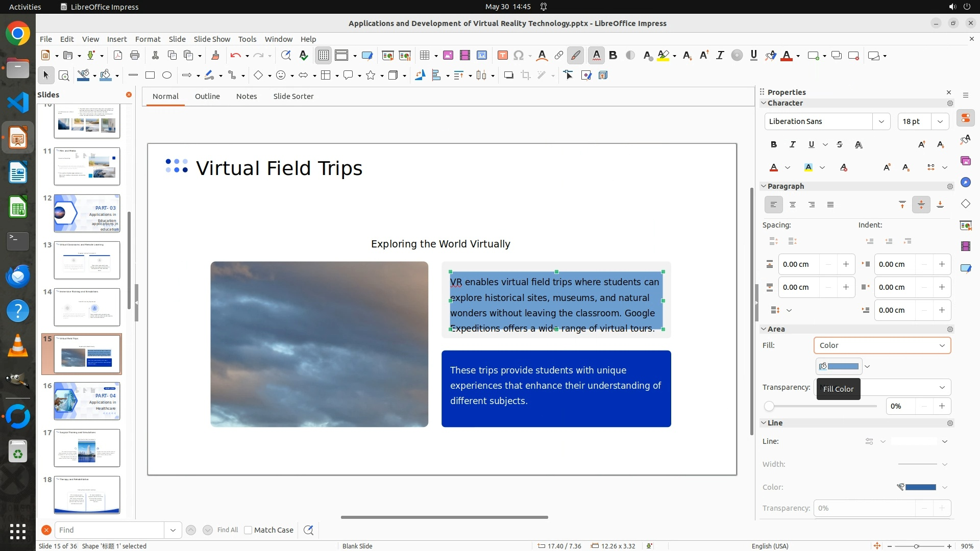Click the Insert Special Character icon
The width and height of the screenshot is (980, 551).
click(519, 56)
